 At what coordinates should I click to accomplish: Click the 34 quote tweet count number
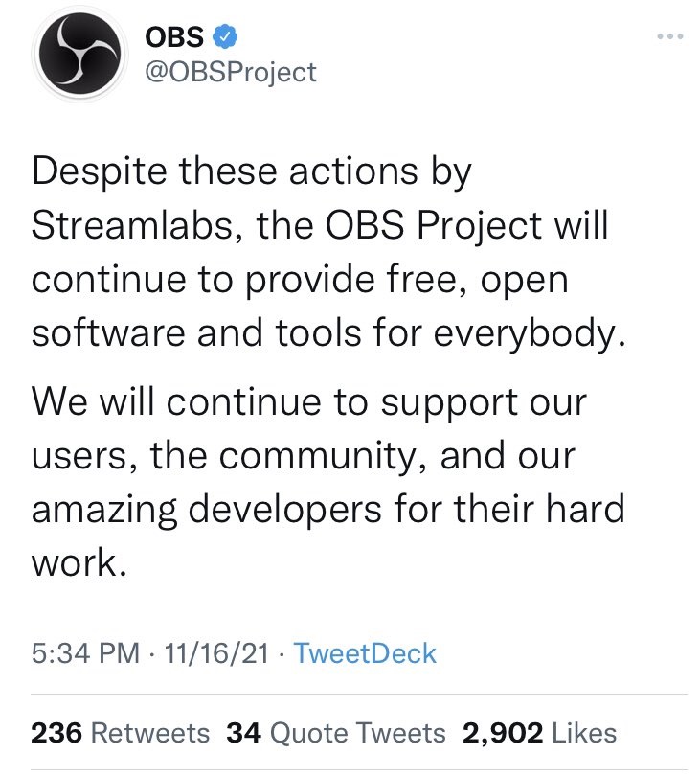(244, 733)
